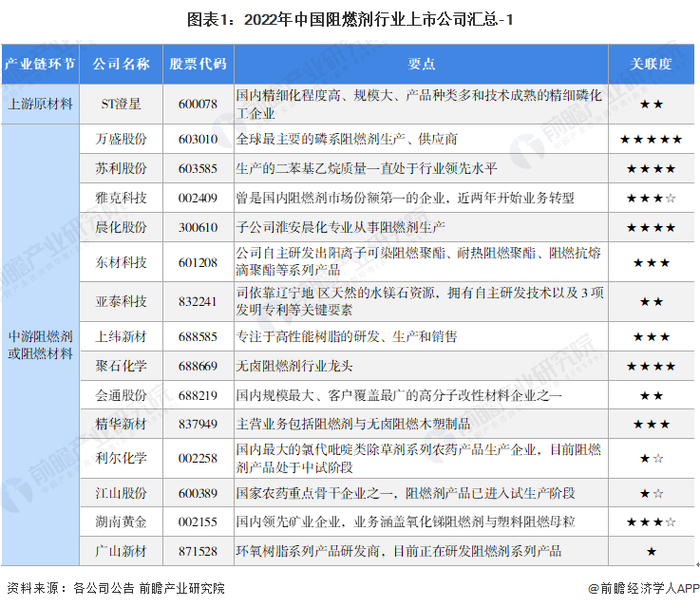Click stock code 002155
Image resolution: width=700 pixels, height=608 pixels.
pyautogui.click(x=198, y=521)
